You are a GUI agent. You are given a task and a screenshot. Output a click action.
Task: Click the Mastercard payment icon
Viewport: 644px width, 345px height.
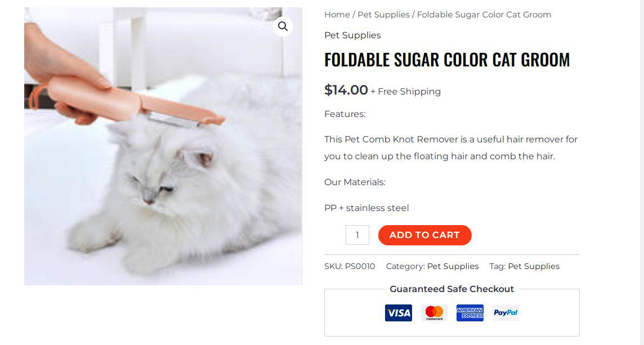click(434, 313)
